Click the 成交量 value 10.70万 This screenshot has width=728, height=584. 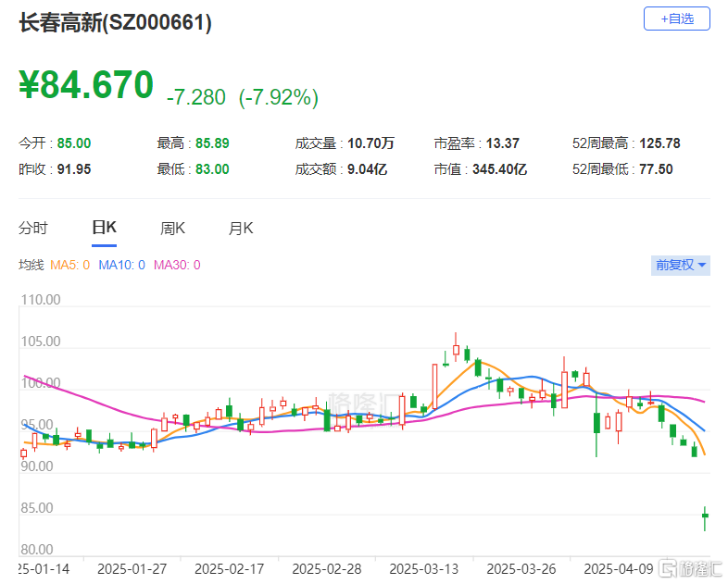pyautogui.click(x=370, y=143)
